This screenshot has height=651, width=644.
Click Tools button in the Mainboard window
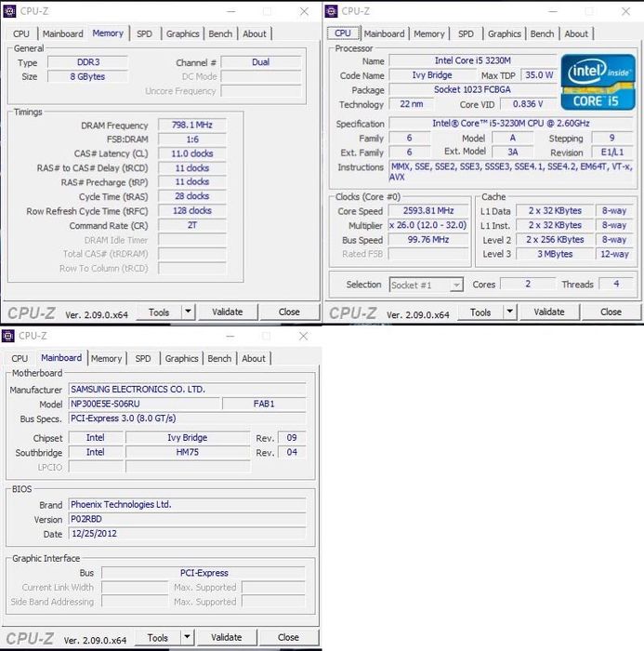click(158, 637)
